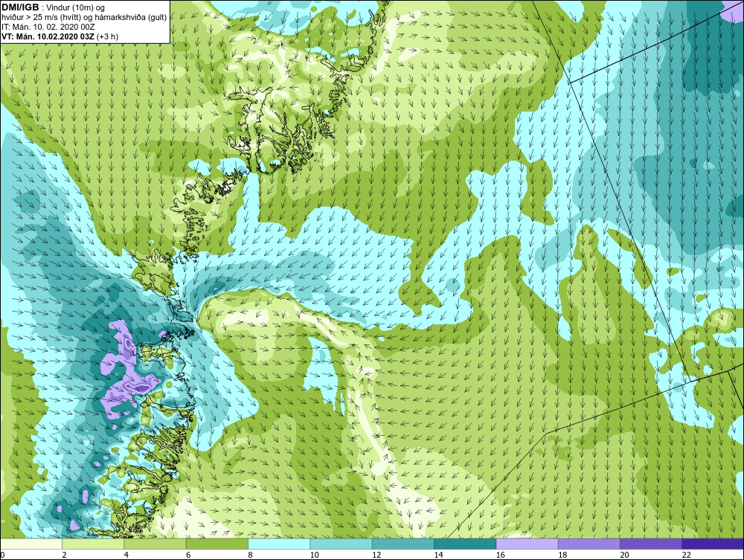
Task: Click the "2" label on the wind scale
Action: 64,555
